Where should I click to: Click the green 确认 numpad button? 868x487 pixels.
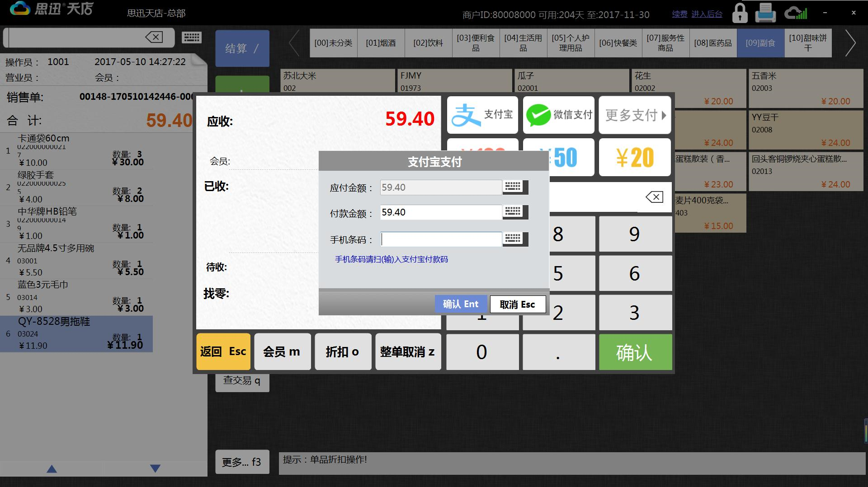[635, 352]
